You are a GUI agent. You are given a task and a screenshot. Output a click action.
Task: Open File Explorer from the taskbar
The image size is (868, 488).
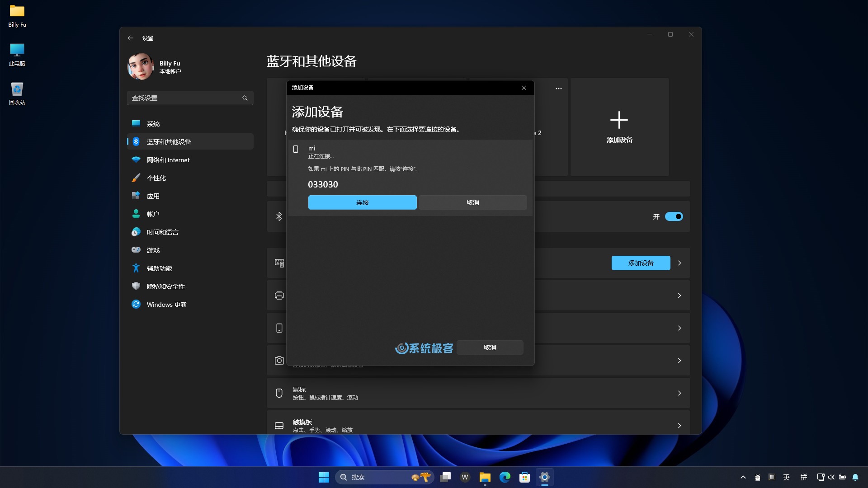tap(485, 477)
